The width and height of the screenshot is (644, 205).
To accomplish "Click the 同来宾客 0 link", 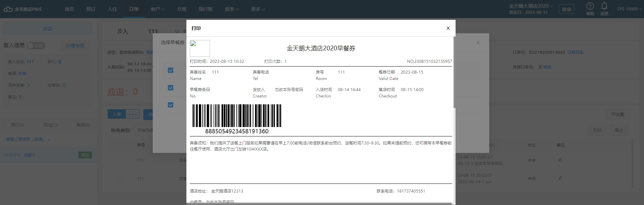I will 29,85.
